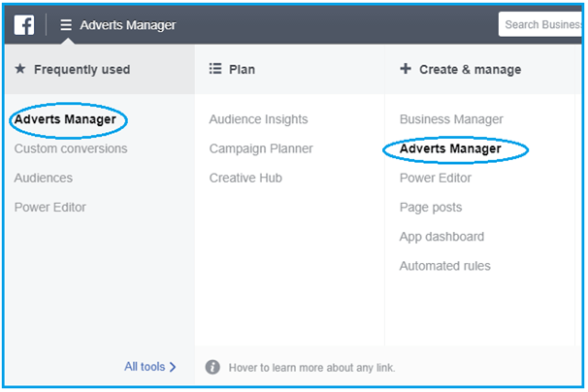Open Adverts Manager under Frequently used
Viewport: 588px width, 392px height.
click(x=65, y=119)
